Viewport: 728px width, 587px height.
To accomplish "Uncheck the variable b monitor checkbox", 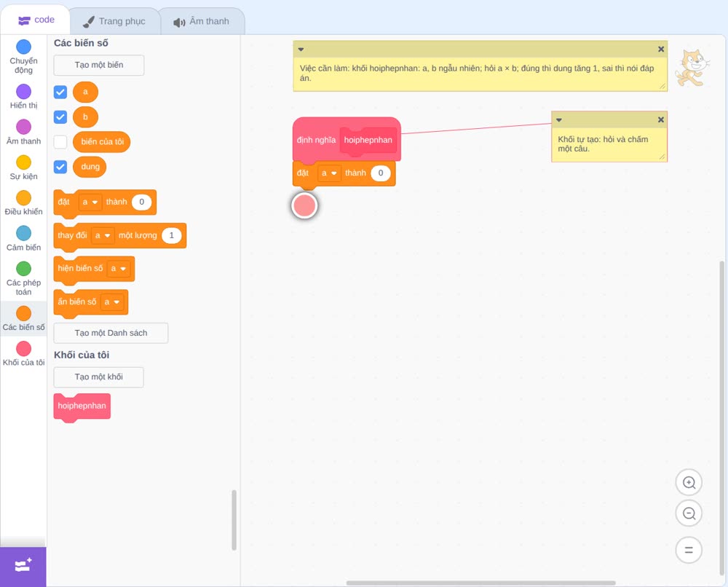I will [x=60, y=117].
